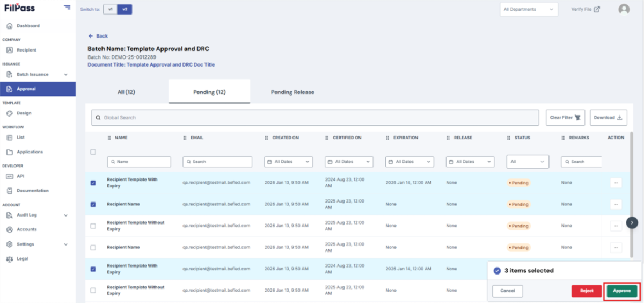The height and width of the screenshot is (303, 644).
Task: Open the Design palette icon
Action: click(x=10, y=113)
